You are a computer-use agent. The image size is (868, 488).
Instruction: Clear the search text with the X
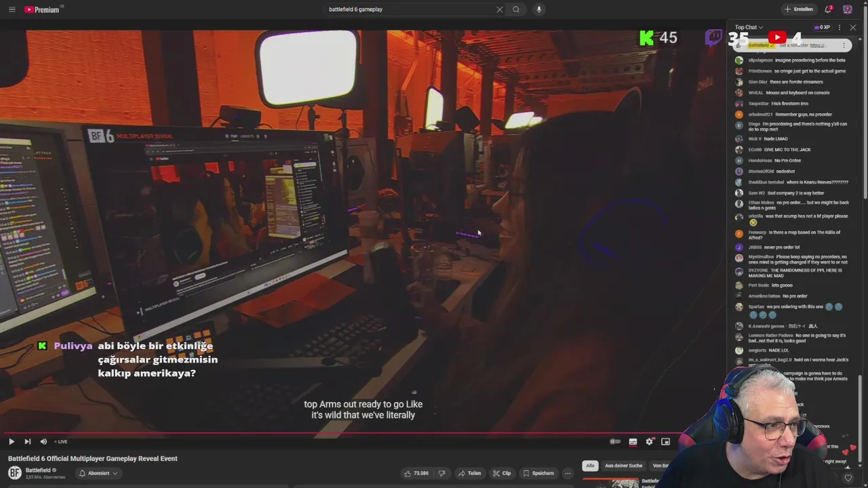[x=500, y=9]
